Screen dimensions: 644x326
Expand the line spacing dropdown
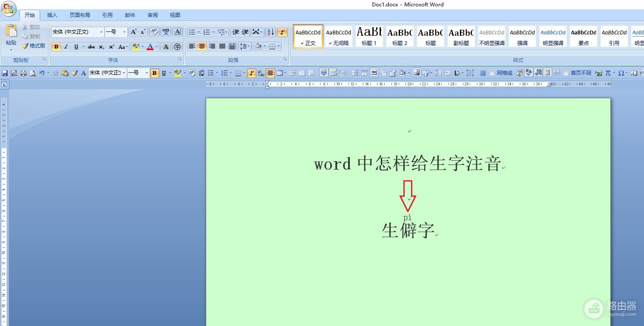(249, 46)
